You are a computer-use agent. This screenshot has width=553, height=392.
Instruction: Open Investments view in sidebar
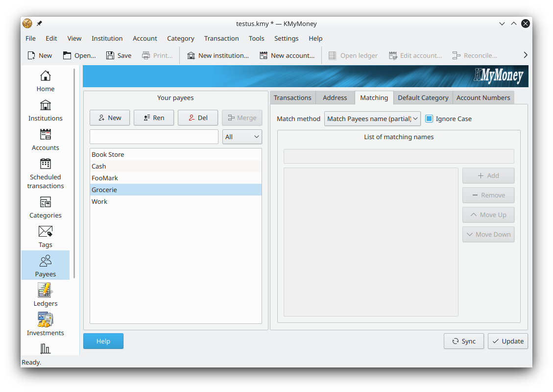coord(45,325)
